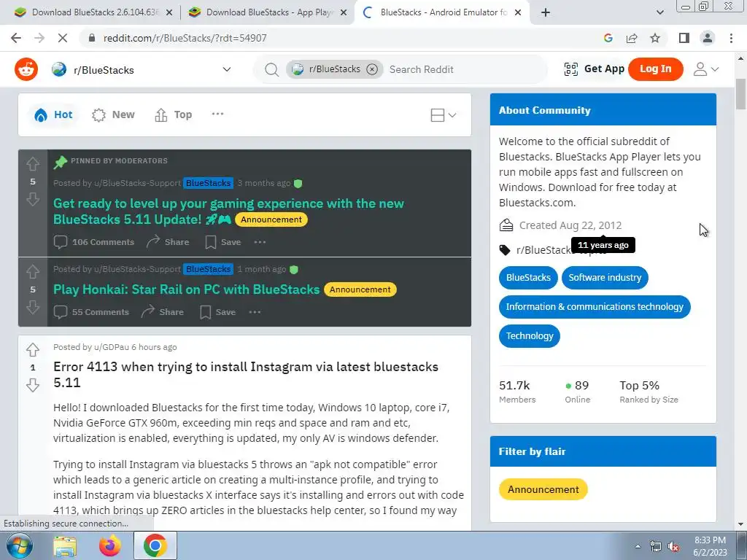Save the Honkai: Star Rail post
This screenshot has width=747, height=560.
217,312
